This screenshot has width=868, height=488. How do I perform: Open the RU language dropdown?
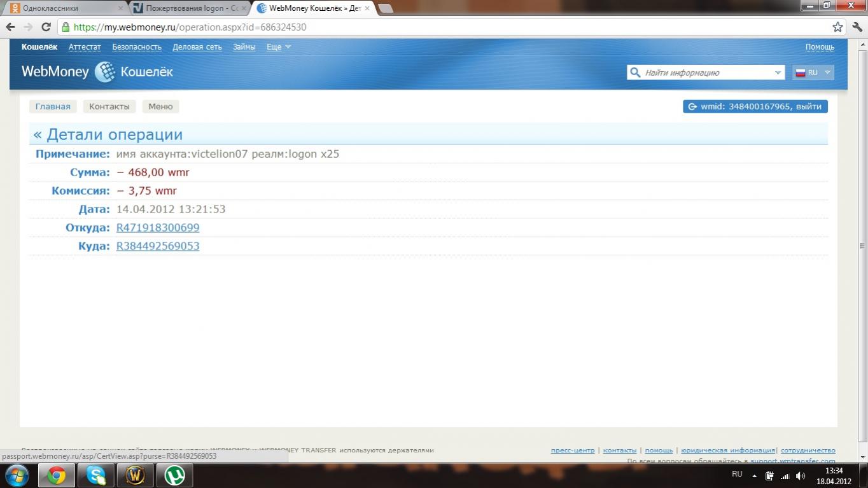coord(813,73)
